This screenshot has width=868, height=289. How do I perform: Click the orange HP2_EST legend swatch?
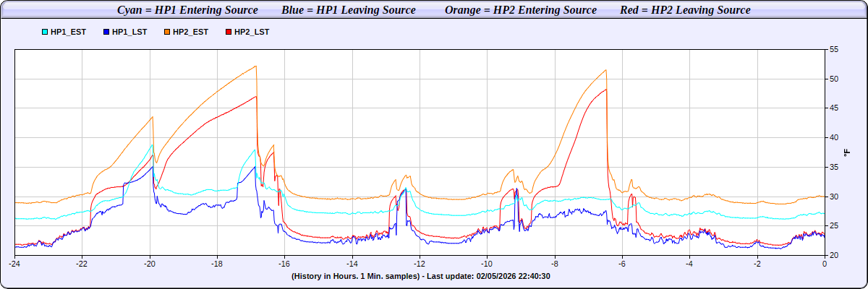tap(167, 33)
